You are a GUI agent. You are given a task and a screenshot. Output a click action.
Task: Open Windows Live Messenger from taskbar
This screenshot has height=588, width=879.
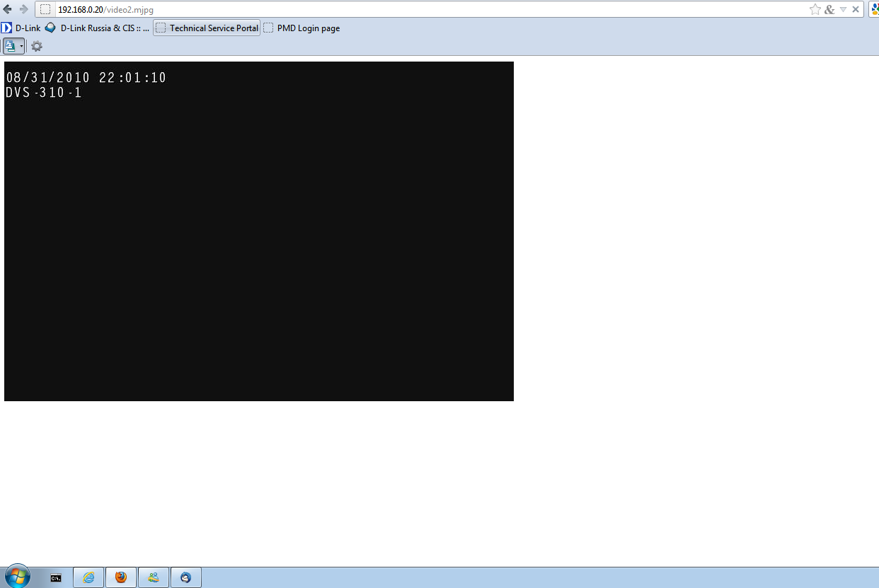[154, 578]
